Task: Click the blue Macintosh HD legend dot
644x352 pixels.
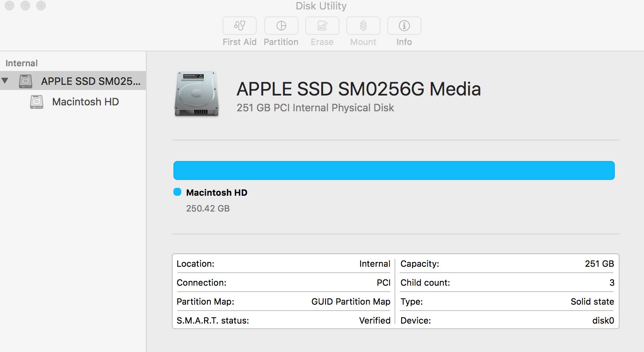Action: [177, 192]
